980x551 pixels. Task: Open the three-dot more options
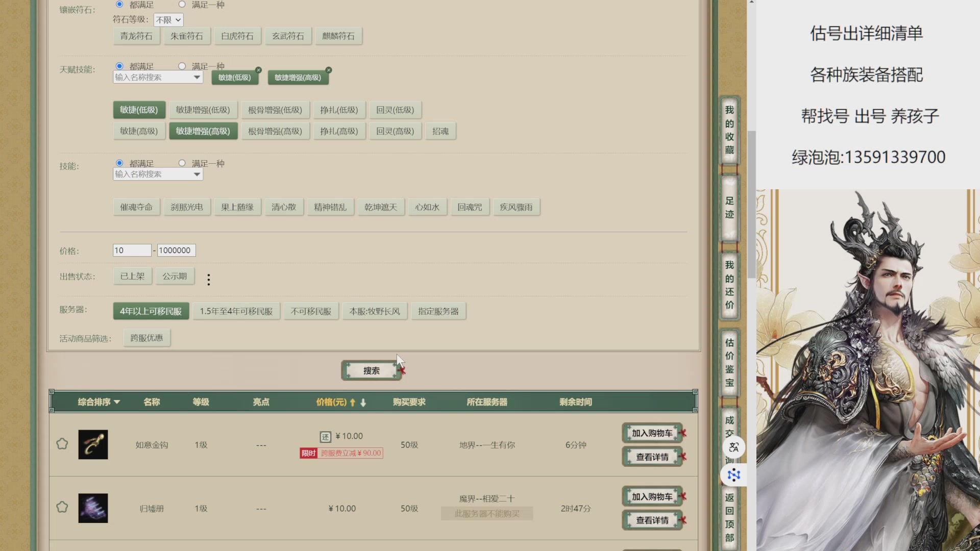pyautogui.click(x=209, y=279)
